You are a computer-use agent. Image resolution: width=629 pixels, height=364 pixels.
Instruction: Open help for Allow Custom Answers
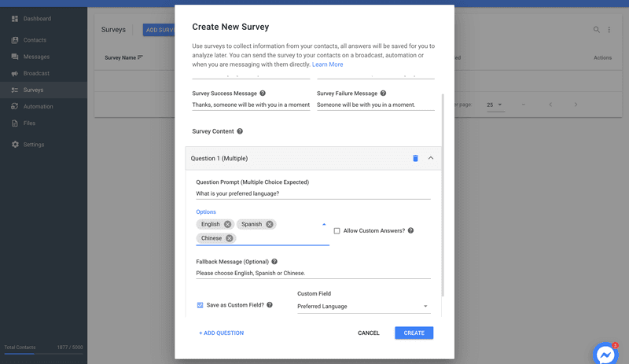tap(410, 230)
